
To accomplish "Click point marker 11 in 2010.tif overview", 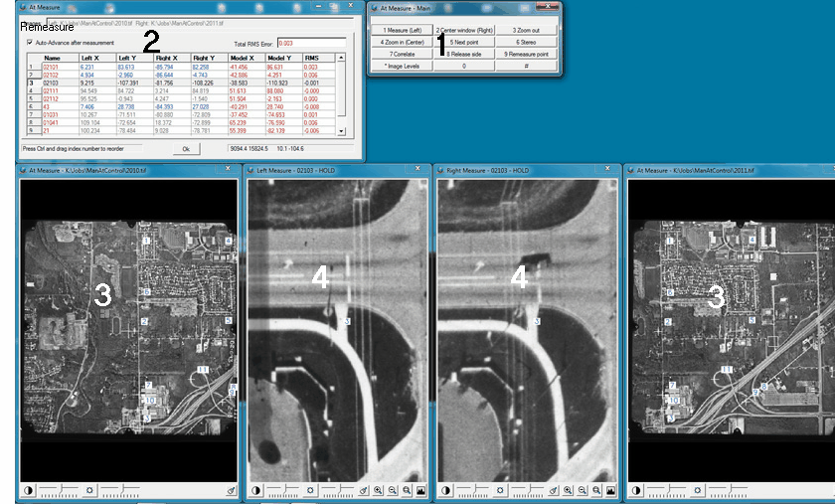I will tap(203, 370).
